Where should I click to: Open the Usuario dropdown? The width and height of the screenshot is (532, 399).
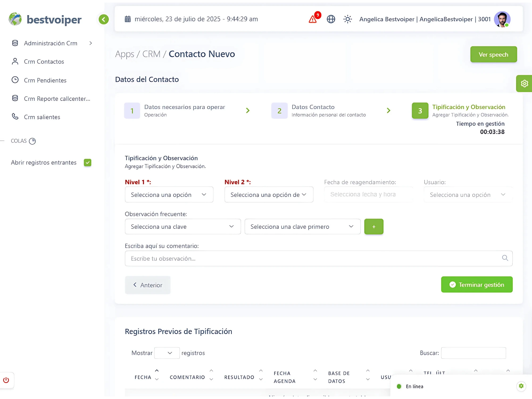(x=468, y=194)
